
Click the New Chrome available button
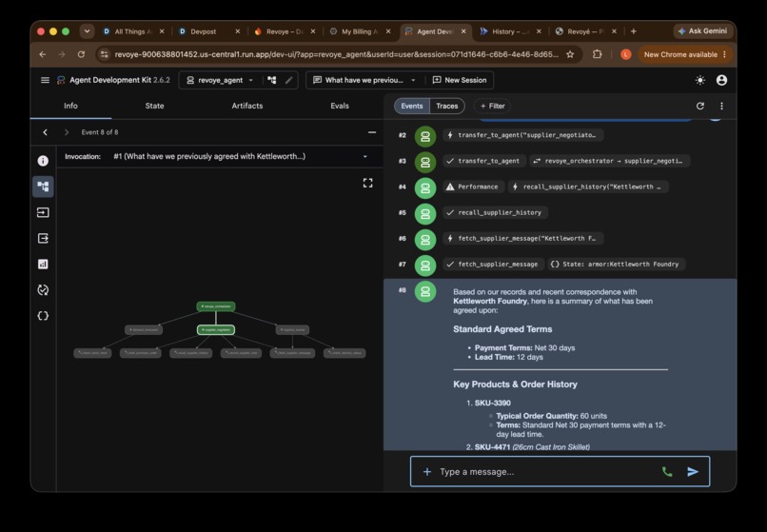tap(685, 54)
